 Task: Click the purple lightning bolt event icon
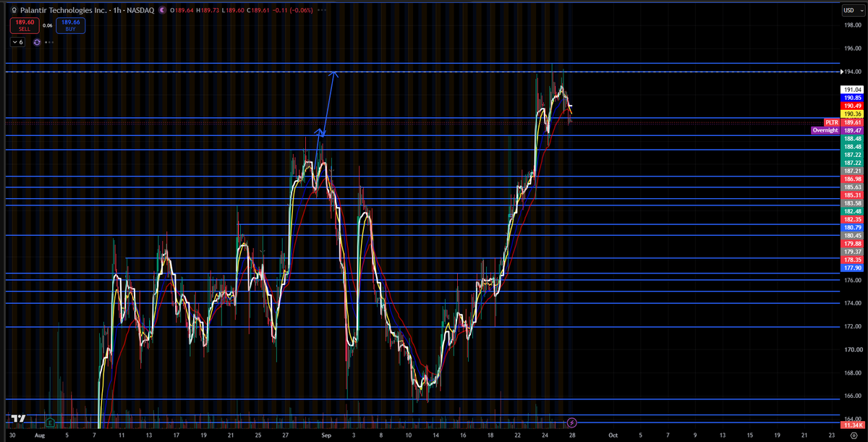(571, 421)
